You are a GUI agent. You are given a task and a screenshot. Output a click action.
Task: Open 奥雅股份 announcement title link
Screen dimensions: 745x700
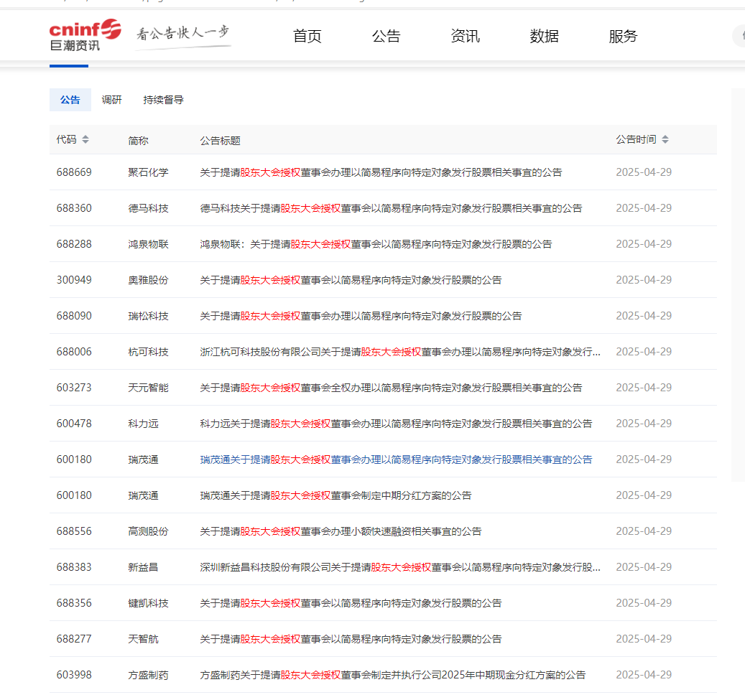pyautogui.click(x=351, y=280)
